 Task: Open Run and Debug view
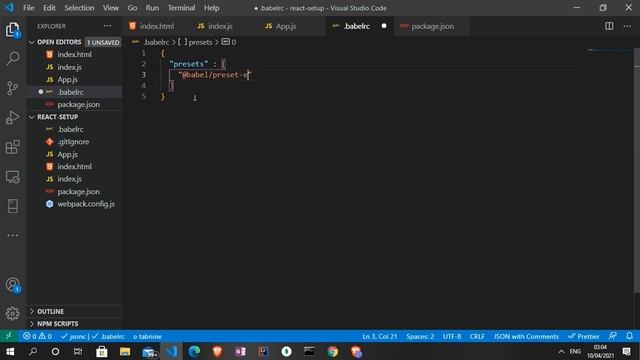(13, 118)
